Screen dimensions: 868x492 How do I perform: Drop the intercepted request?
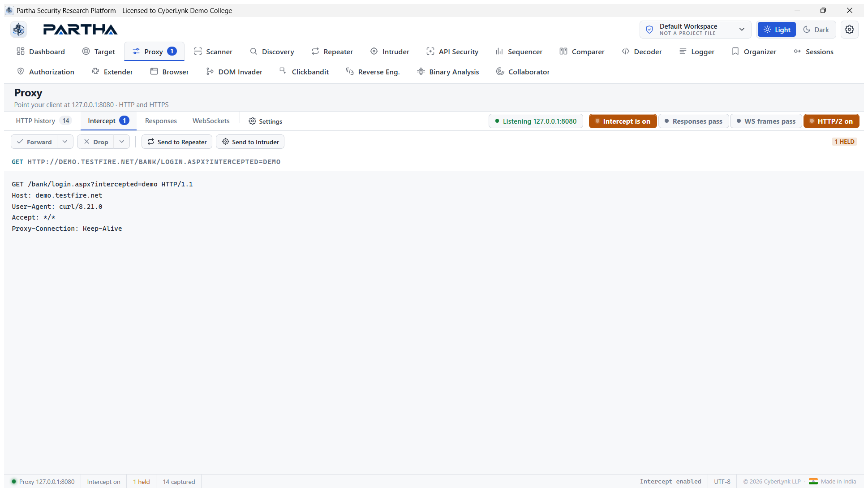pos(96,142)
